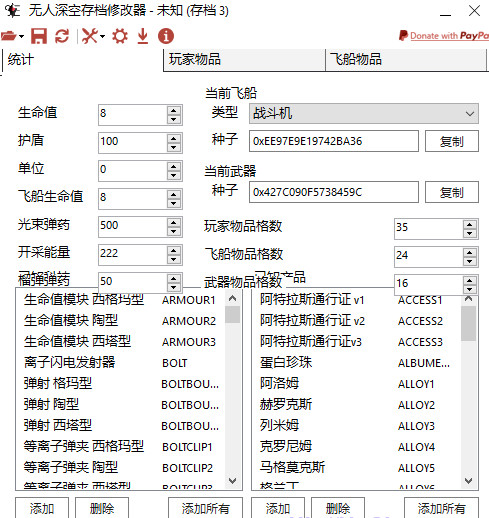Viewport: 489px width, 518px height.
Task: Show about info via the info icon
Action: 166,36
